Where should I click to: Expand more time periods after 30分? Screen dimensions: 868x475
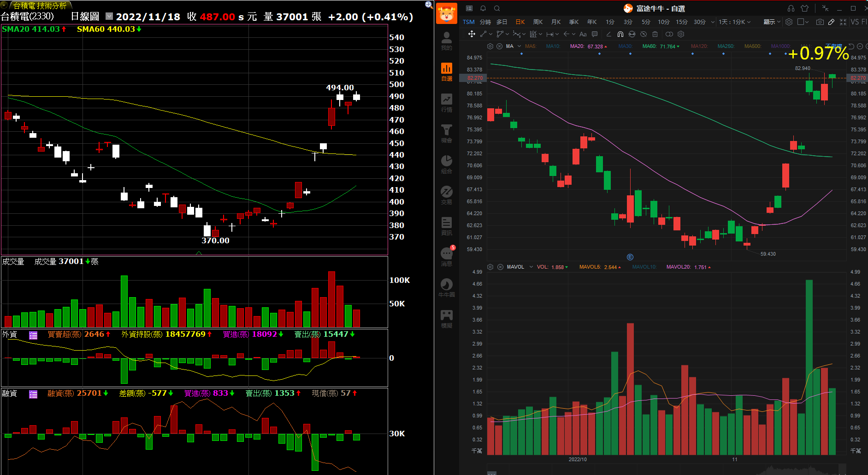click(x=713, y=22)
